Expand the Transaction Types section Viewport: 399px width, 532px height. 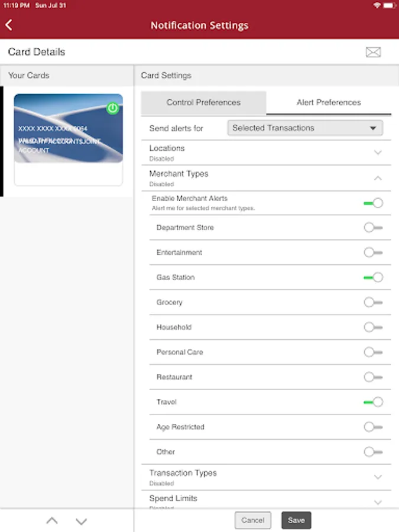(378, 477)
